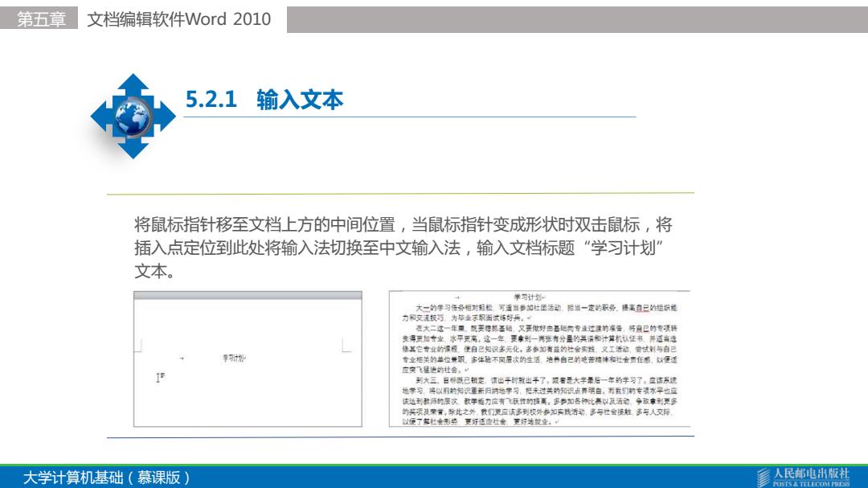Click the 大学计算机基础（慕课版）footer text
Viewport: 868px width, 488px height.
106,478
